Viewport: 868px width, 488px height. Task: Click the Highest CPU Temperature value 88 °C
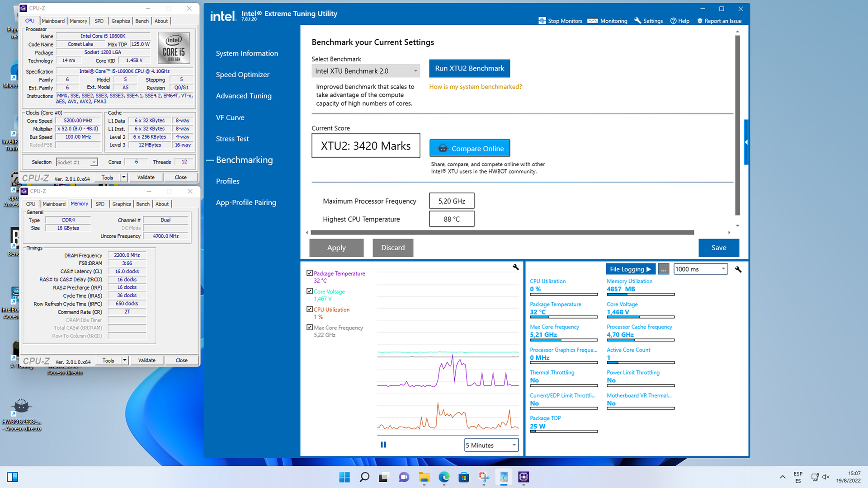(452, 219)
